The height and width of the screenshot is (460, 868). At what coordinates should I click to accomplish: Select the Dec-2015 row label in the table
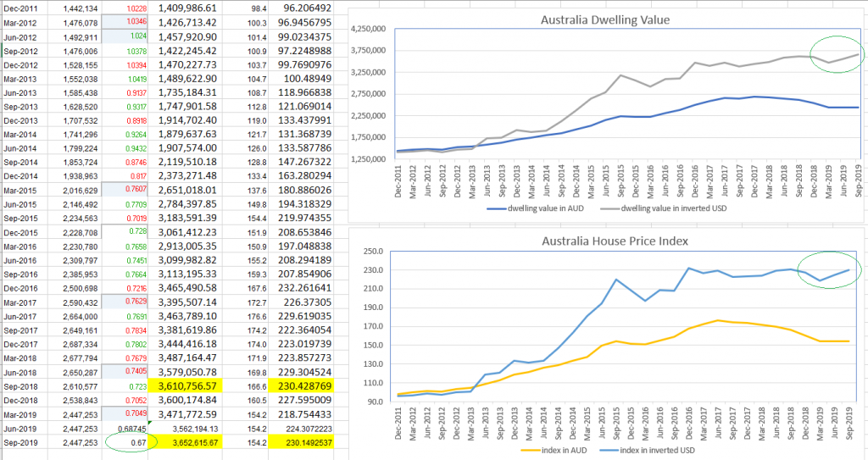(x=20, y=232)
